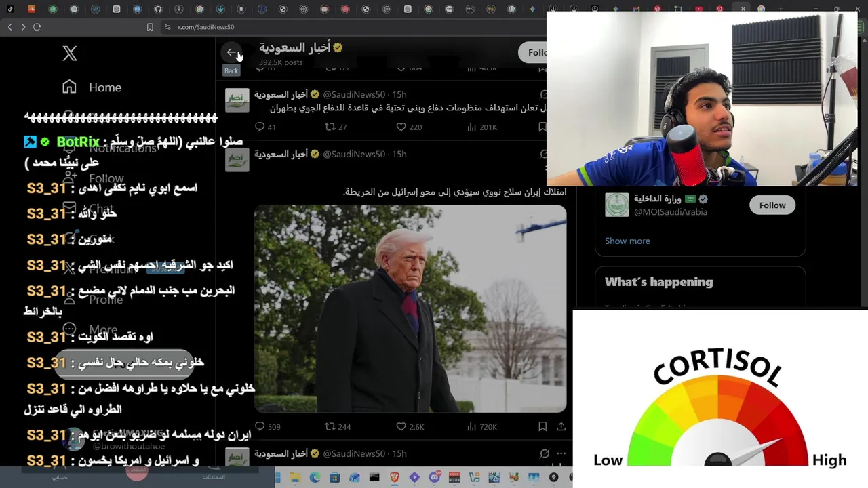
Task: Click the أخبار السعودية profile title
Action: (x=295, y=47)
